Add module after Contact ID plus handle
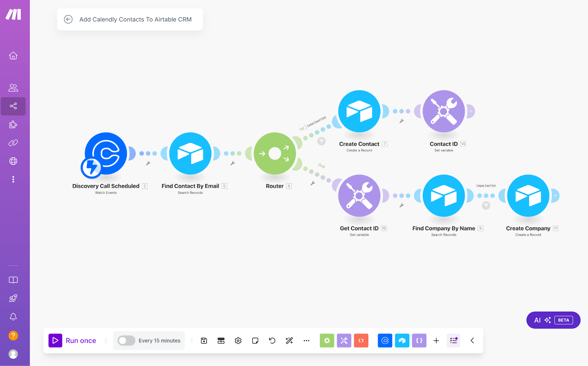Screen dimensions: 588x366 pos(471,111)
